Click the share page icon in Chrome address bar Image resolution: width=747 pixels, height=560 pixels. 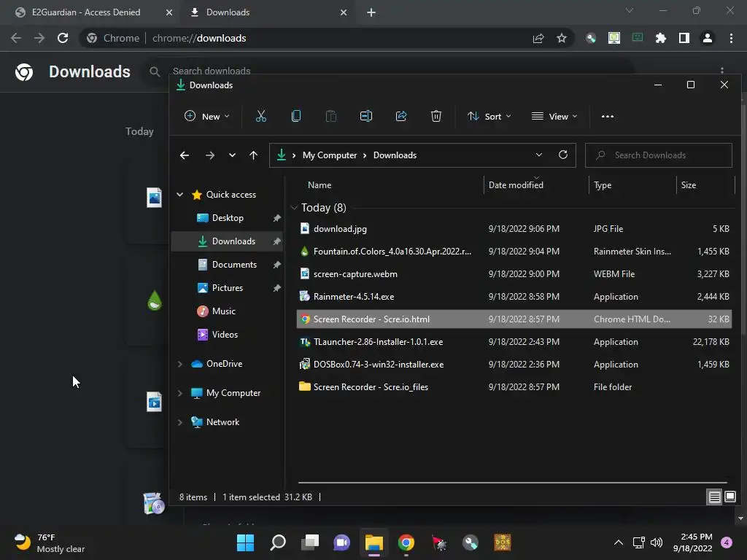(538, 38)
